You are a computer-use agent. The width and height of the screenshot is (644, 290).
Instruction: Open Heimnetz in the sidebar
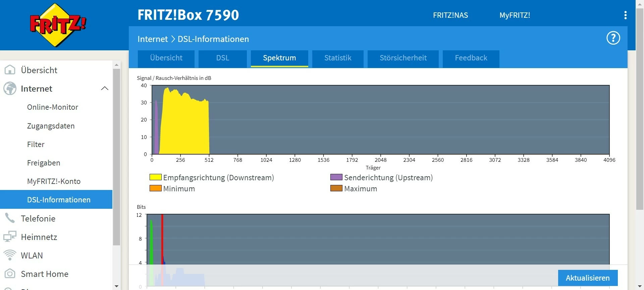(39, 237)
